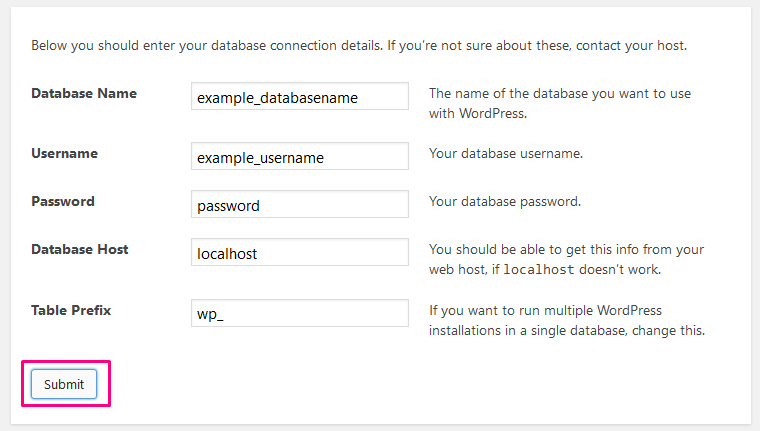Click the bold Database Name label
Screen dimensions: 760x431
coord(84,93)
